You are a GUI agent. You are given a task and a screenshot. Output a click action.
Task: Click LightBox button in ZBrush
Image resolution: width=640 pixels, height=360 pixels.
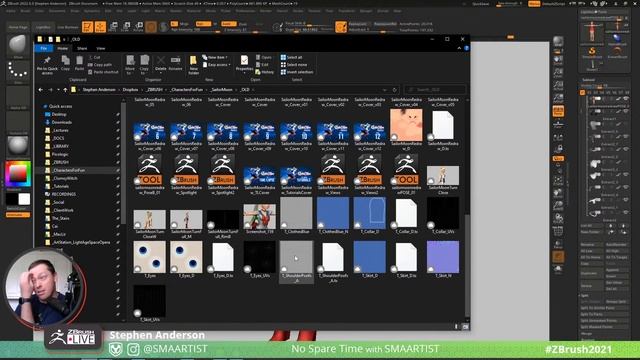tap(43, 27)
